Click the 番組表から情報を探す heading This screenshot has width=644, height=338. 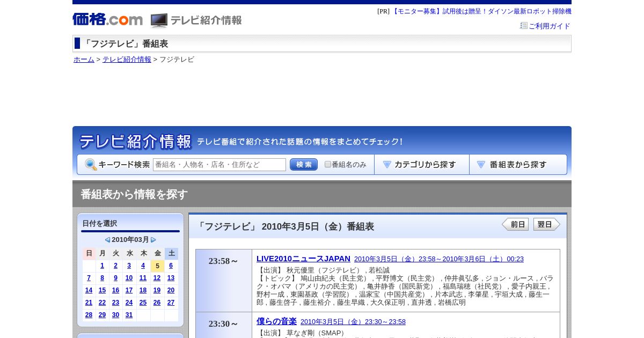click(x=134, y=194)
